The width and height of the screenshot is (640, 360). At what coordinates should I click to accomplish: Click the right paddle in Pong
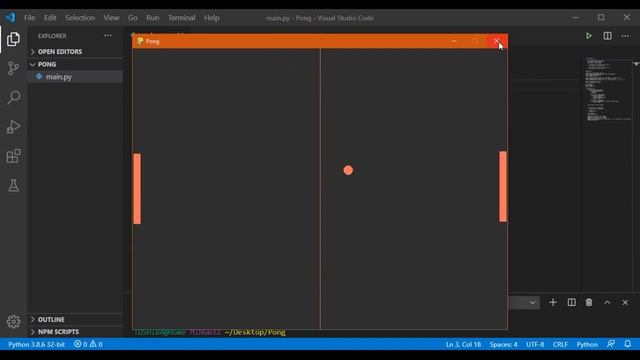[x=503, y=187]
